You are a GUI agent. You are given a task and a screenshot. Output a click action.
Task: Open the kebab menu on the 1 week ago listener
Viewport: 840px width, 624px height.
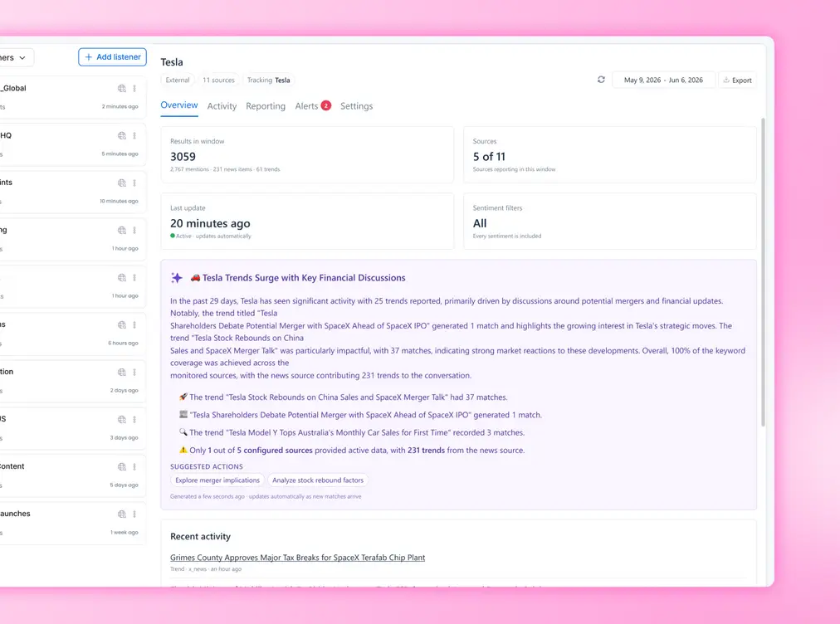pos(134,514)
